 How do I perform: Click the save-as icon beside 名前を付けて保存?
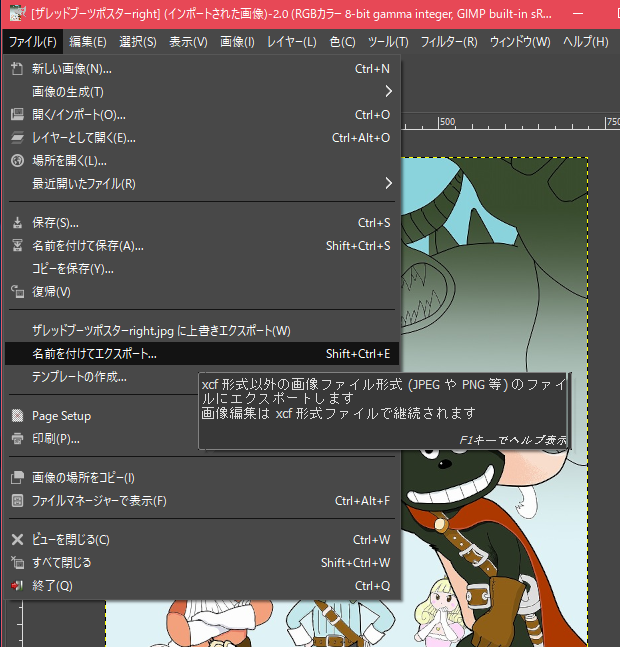click(x=17, y=246)
